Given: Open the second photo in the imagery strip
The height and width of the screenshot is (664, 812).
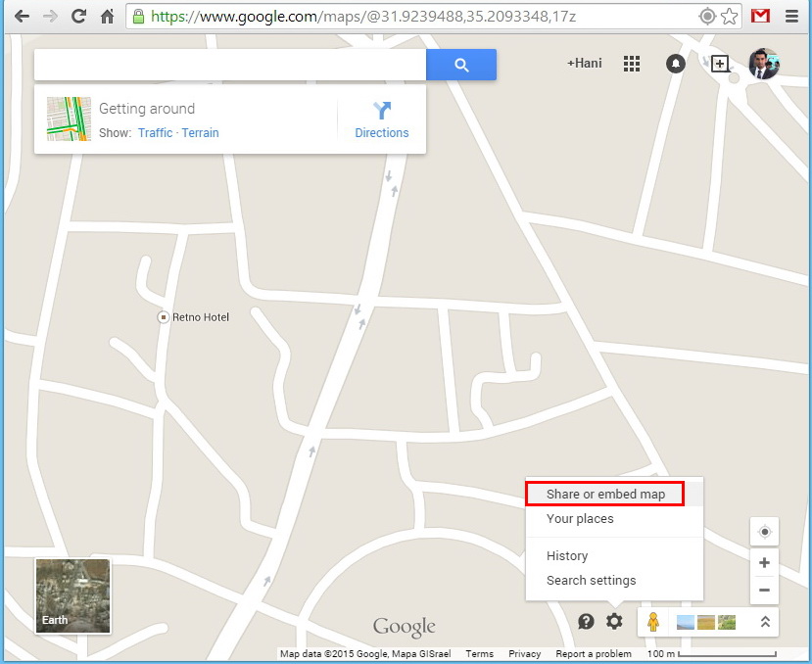Looking at the screenshot, I should 706,622.
